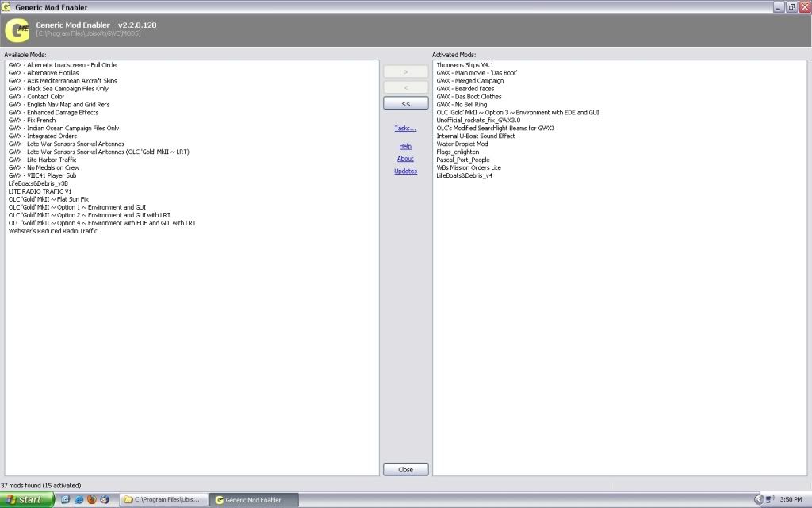The width and height of the screenshot is (812, 508).
Task: Select activated mod 'Thomsens Ships V4.1'
Action: pos(465,65)
